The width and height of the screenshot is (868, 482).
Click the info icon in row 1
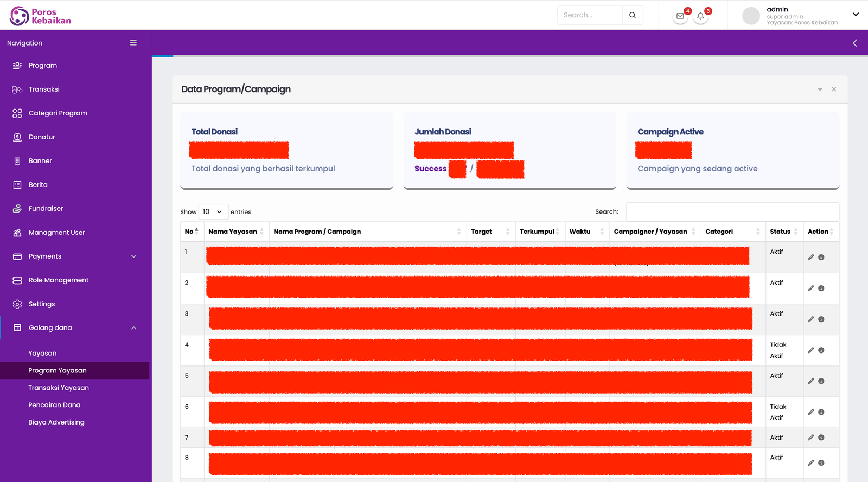click(x=821, y=258)
